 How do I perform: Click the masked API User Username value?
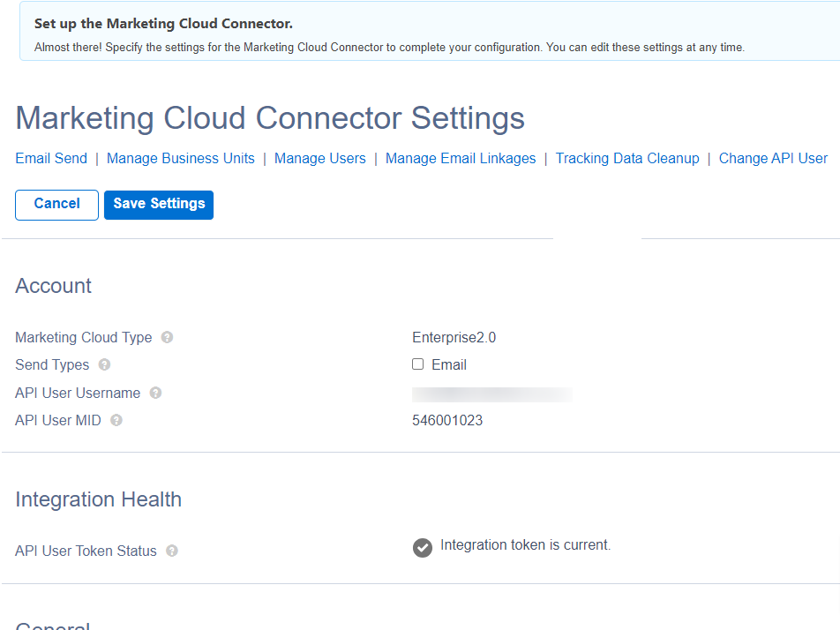[491, 394]
